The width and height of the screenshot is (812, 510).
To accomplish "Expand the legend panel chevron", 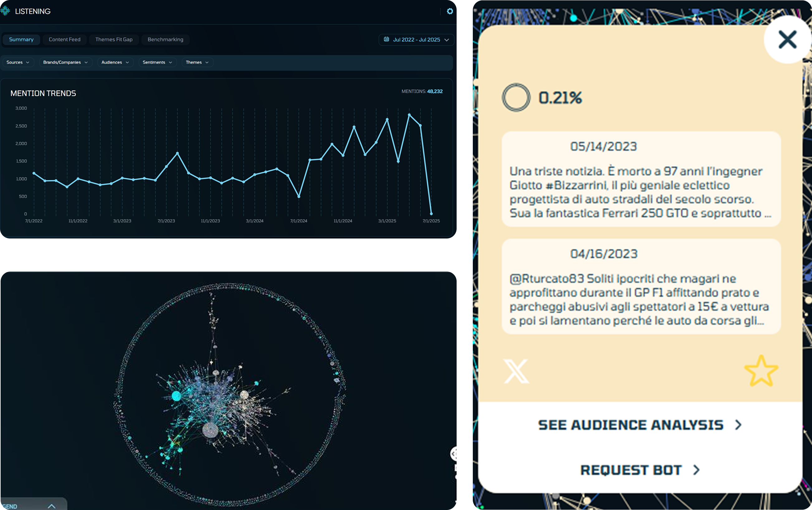I will pyautogui.click(x=52, y=506).
